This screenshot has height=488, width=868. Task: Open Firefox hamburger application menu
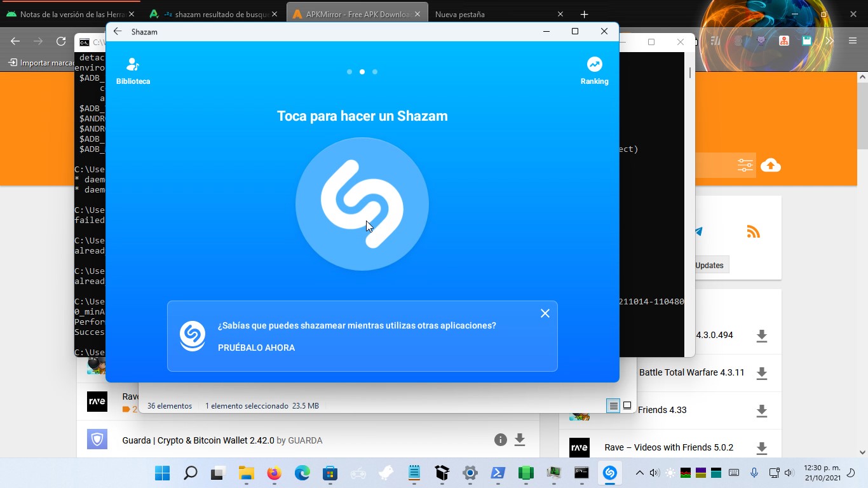853,41
